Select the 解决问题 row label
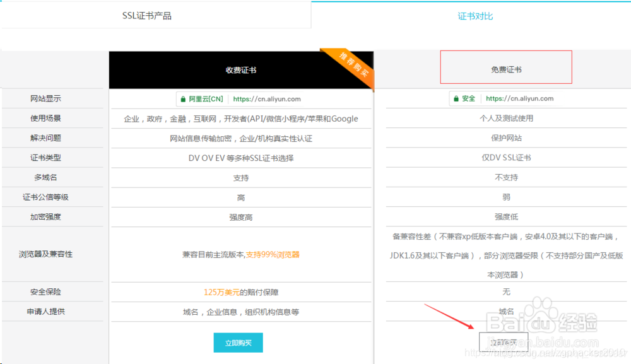 coord(45,138)
